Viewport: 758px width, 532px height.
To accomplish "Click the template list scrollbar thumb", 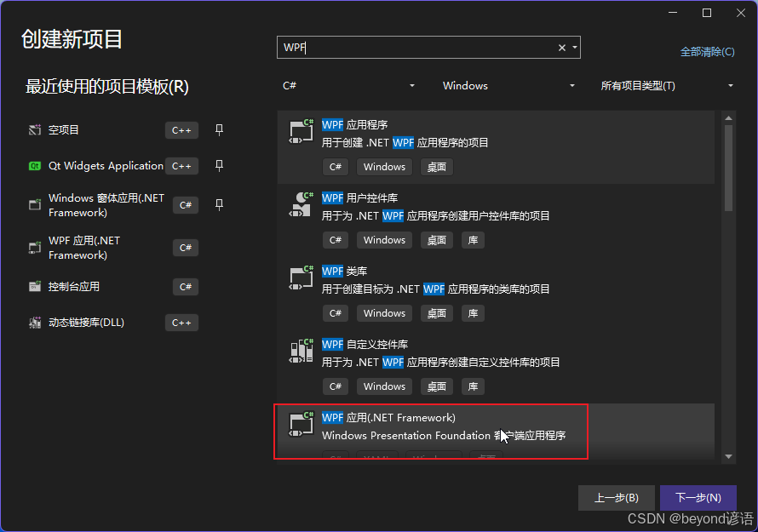I will click(x=728, y=169).
